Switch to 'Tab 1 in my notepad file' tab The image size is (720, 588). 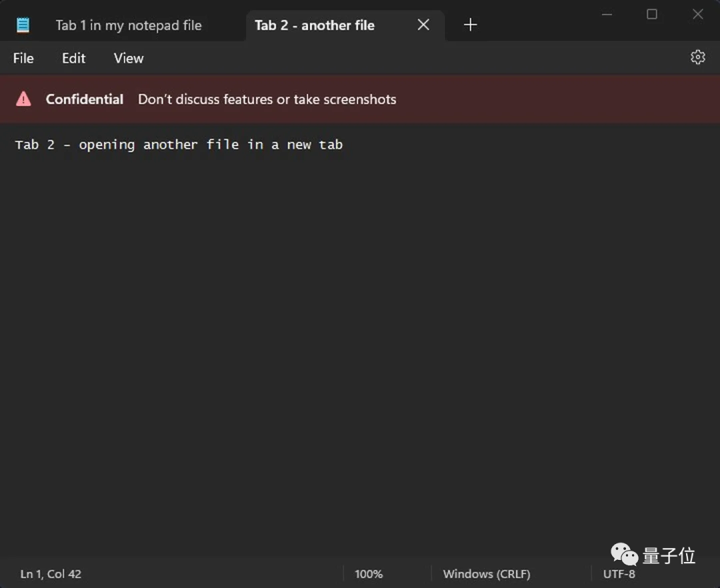129,25
